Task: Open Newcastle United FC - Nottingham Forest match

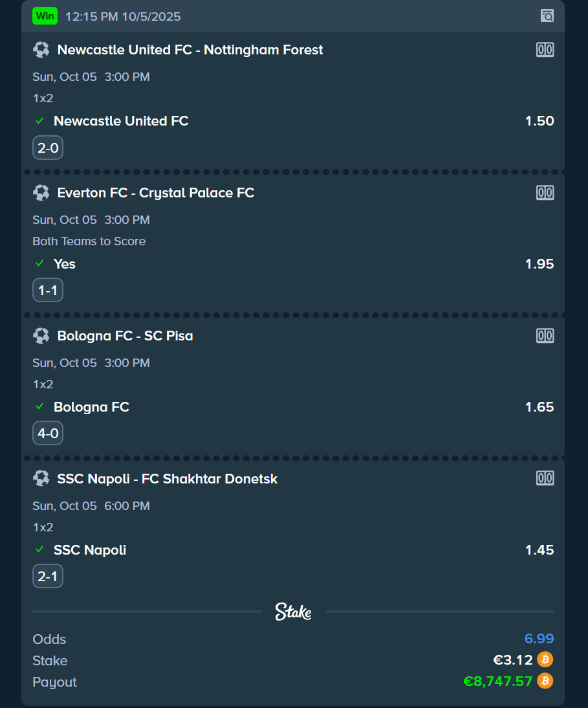Action: point(190,50)
